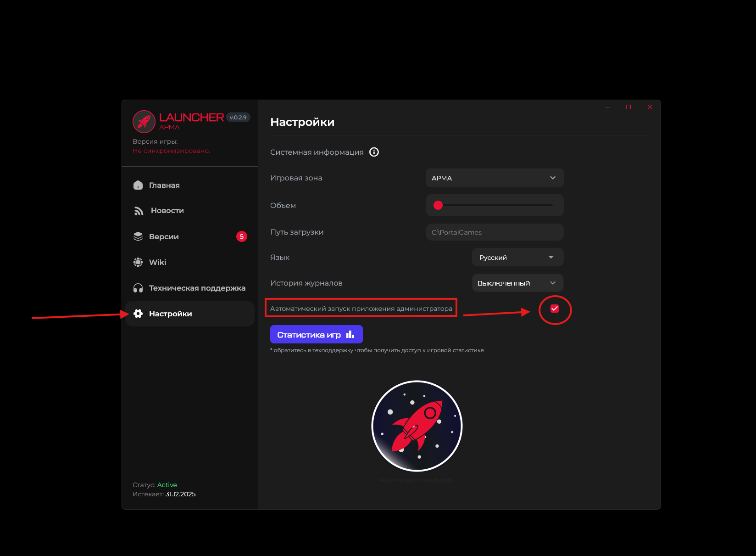Expand the Игровая зона APMA dropdown

(495, 178)
